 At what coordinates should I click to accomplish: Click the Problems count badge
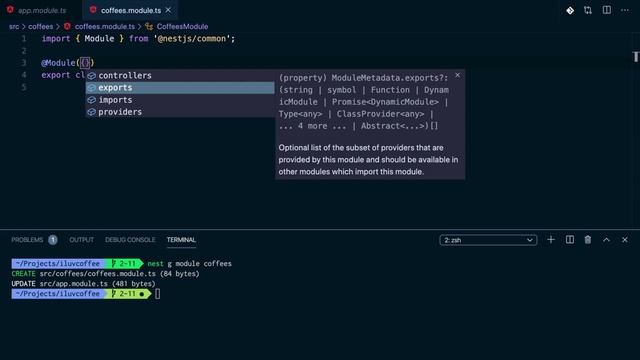53,240
